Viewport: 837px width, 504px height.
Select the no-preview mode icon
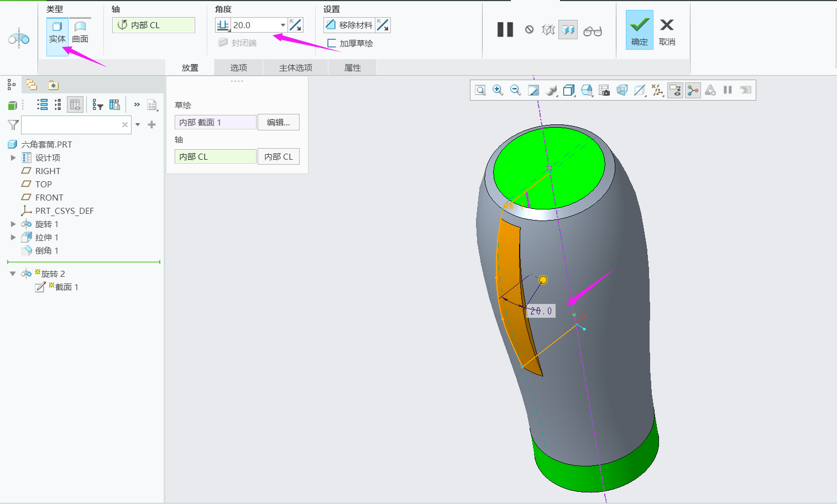[x=530, y=30]
